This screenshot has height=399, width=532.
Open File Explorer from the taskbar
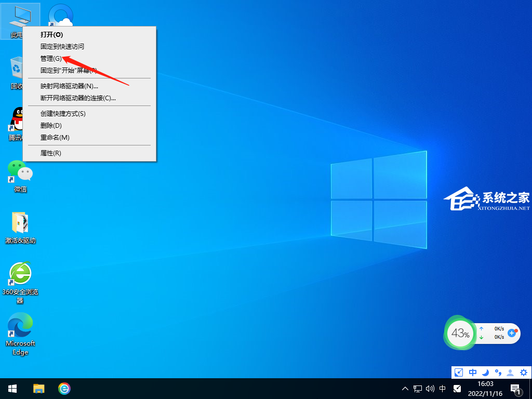(39, 389)
